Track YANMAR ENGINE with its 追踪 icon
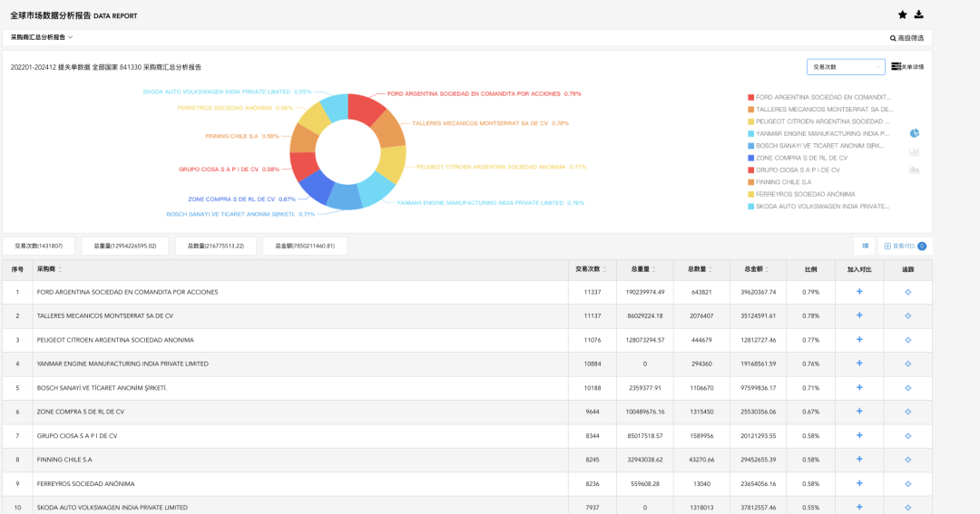 (x=908, y=364)
